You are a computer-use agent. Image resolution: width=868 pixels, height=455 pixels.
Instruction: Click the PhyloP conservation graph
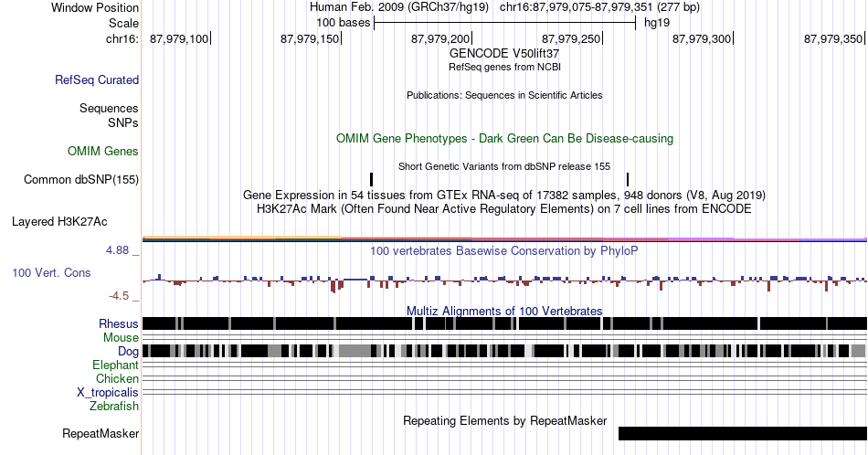(x=504, y=282)
